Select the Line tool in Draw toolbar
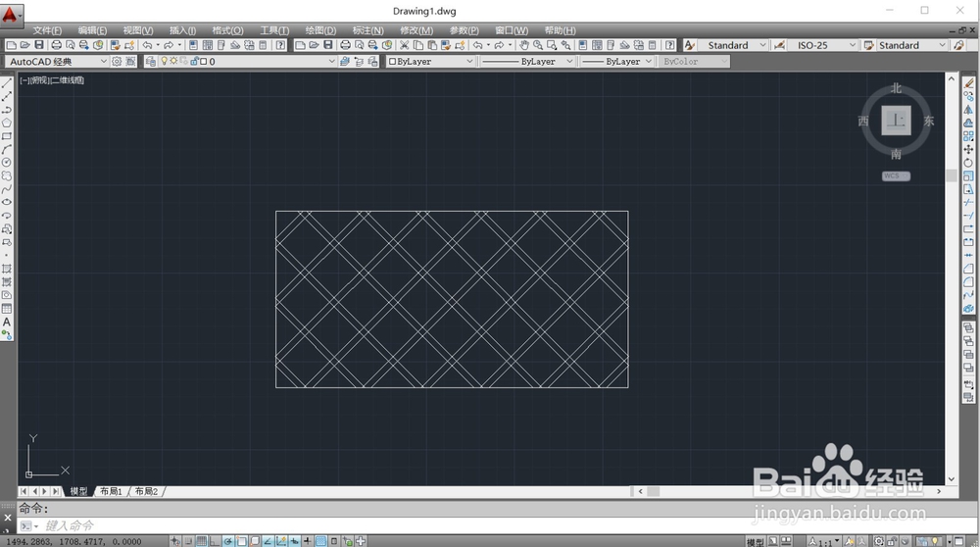Screen dimensions: 980x547 [x=7, y=83]
